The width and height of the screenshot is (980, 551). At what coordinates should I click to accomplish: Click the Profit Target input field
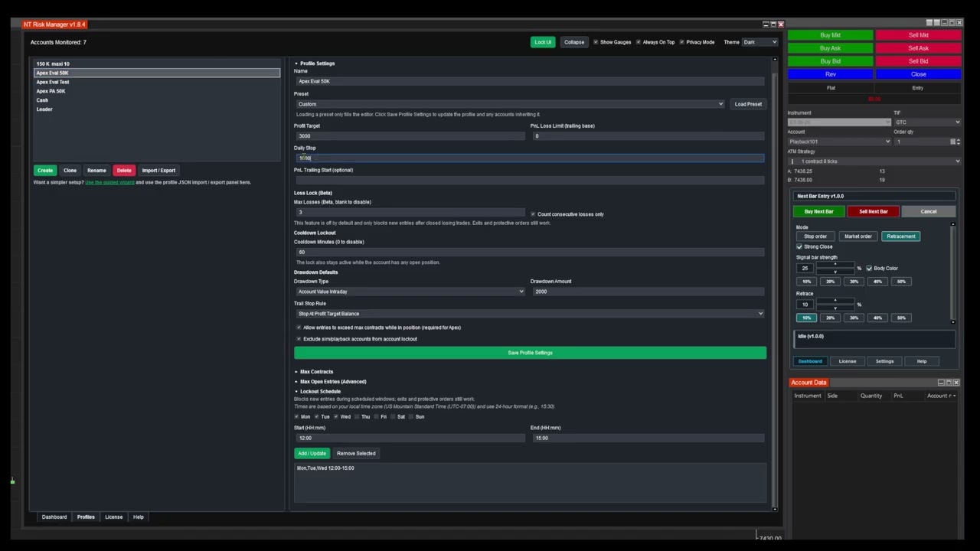[x=410, y=136]
